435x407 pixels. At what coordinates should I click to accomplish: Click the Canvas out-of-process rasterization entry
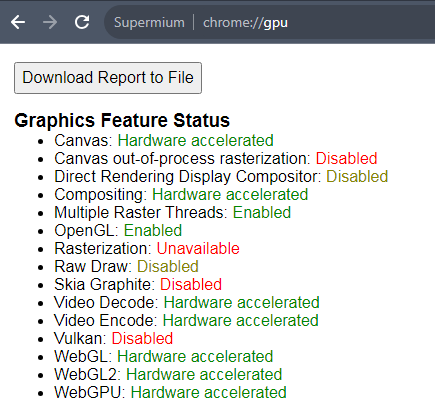[x=216, y=158]
